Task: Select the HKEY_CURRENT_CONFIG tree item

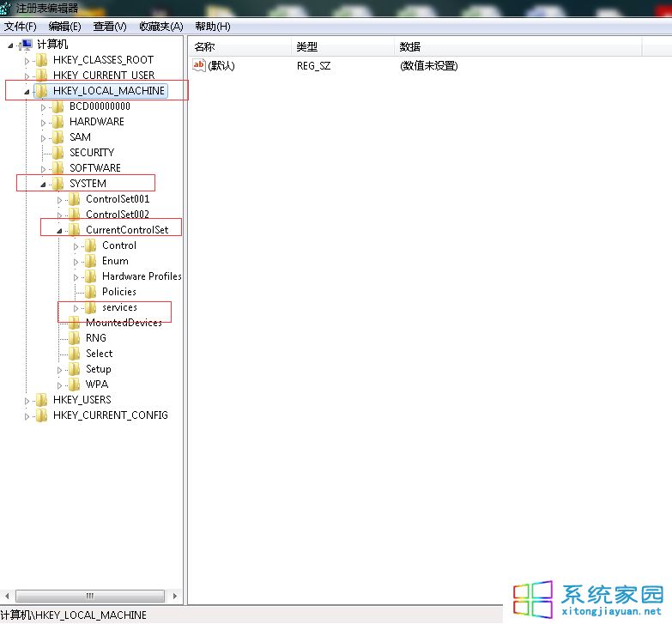Action: point(110,415)
